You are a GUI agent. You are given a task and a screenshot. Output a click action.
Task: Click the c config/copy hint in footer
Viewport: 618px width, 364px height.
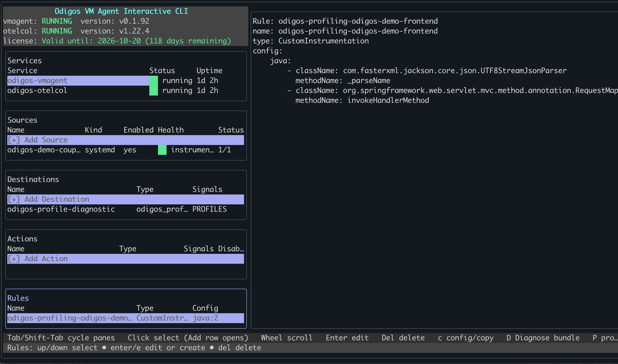(466, 338)
